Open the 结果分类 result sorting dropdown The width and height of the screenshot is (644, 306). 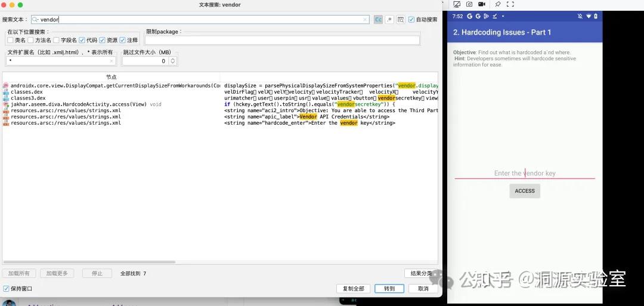420,273
